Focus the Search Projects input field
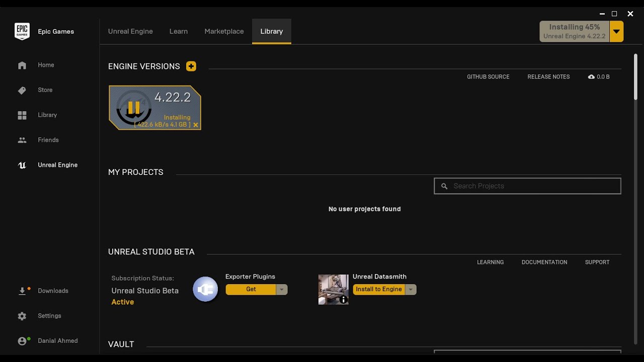 (527, 186)
